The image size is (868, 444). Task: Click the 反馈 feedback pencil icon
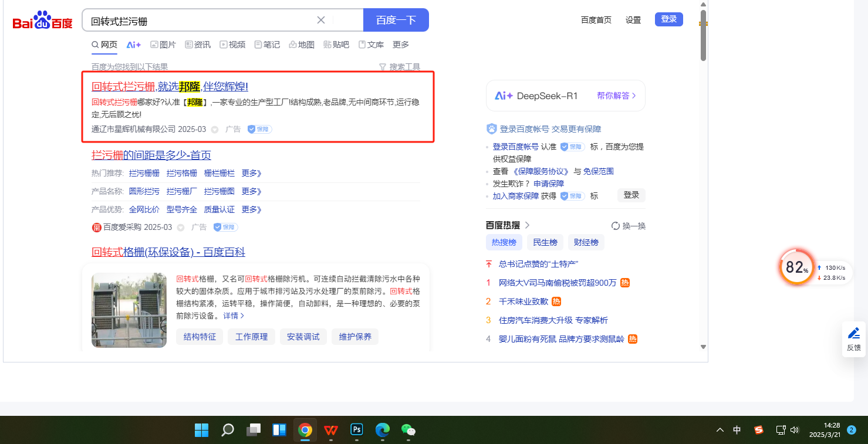click(854, 334)
